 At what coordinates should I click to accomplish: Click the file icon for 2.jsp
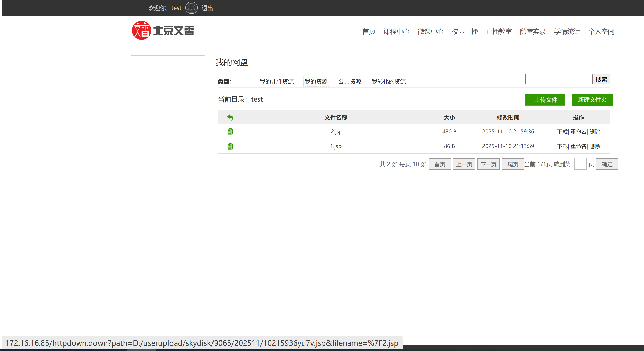230,132
